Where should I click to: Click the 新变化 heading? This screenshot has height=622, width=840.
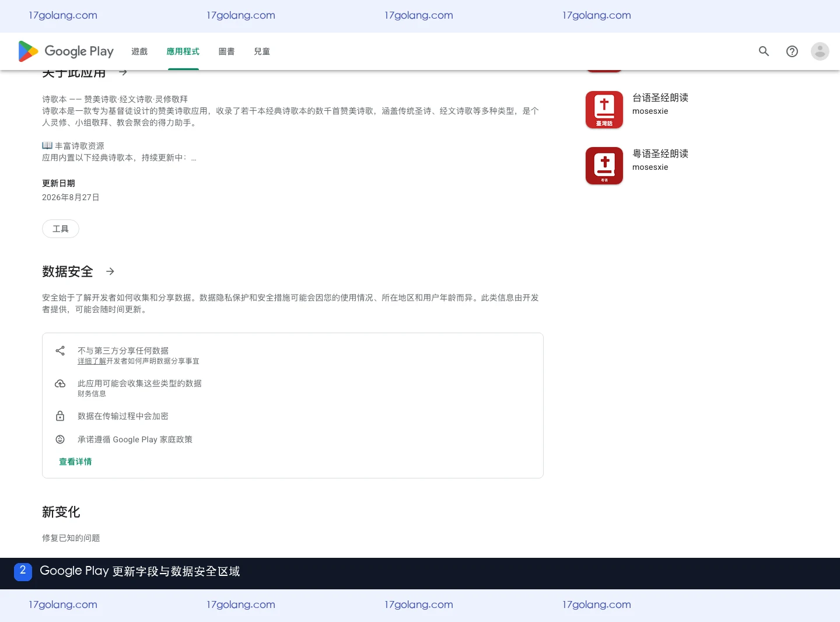[x=61, y=512]
